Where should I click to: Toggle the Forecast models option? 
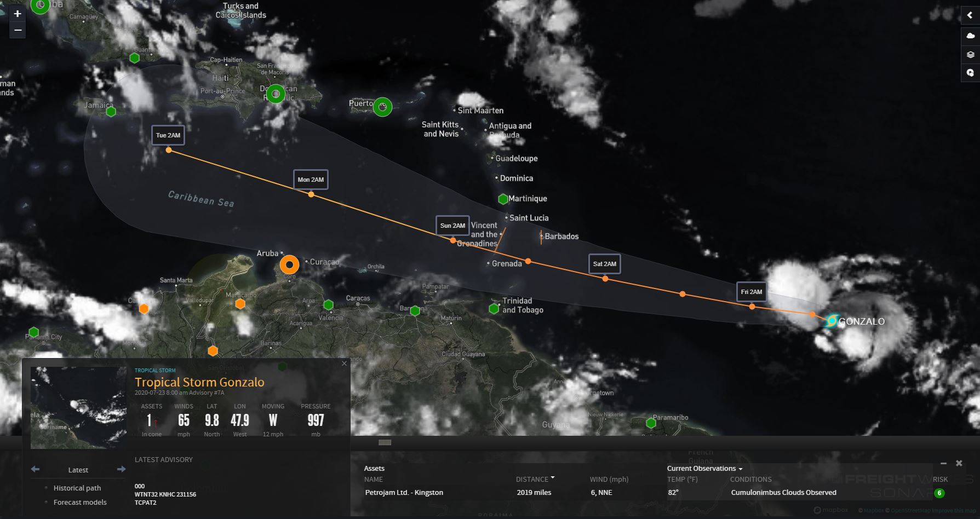click(79, 502)
